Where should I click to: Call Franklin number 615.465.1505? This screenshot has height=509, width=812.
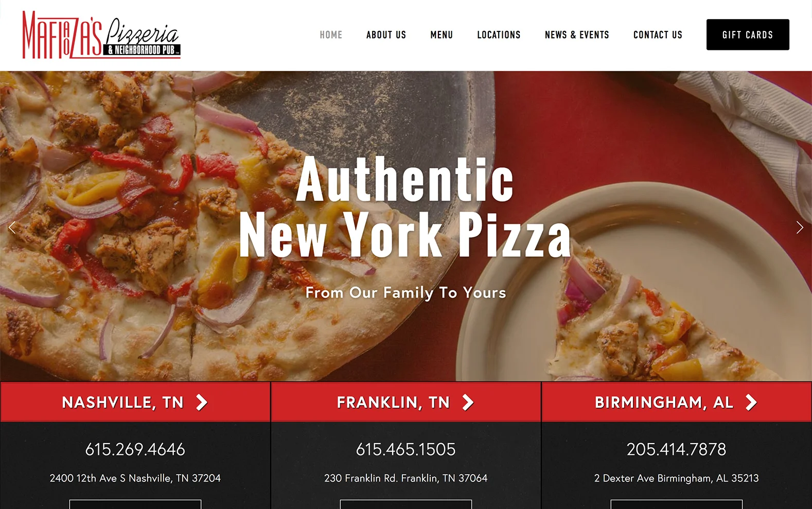[406, 449]
